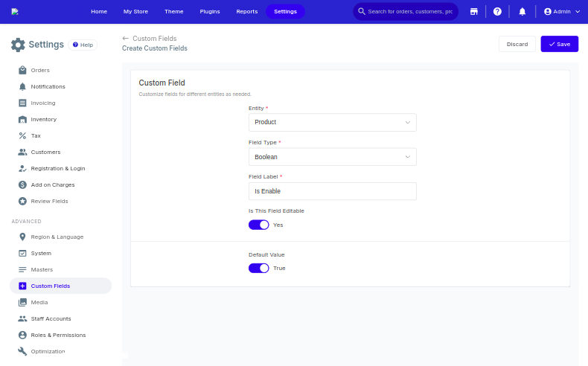Click the Add on Charges dollar icon
588x366 pixels.
(x=22, y=184)
